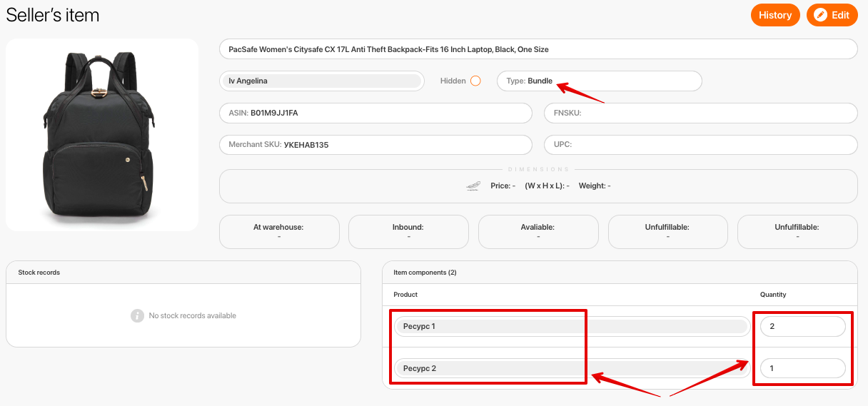Image resolution: width=868 pixels, height=406 pixels.
Task: Click the info icon in Stock records
Action: (x=137, y=315)
